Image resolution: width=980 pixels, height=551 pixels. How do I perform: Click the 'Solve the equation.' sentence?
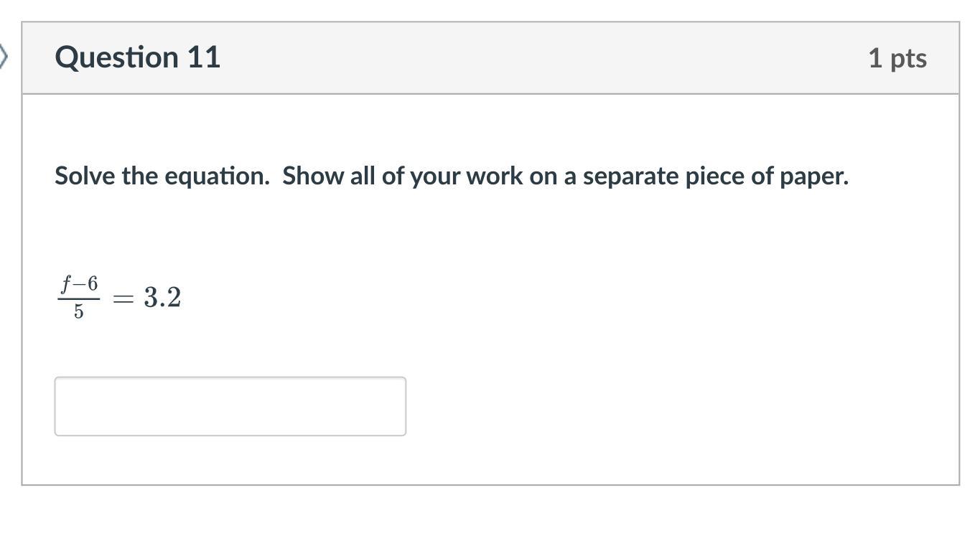click(x=162, y=176)
